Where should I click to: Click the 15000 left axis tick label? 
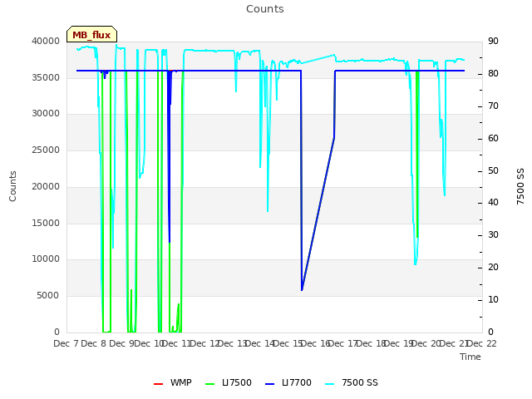click(46, 224)
